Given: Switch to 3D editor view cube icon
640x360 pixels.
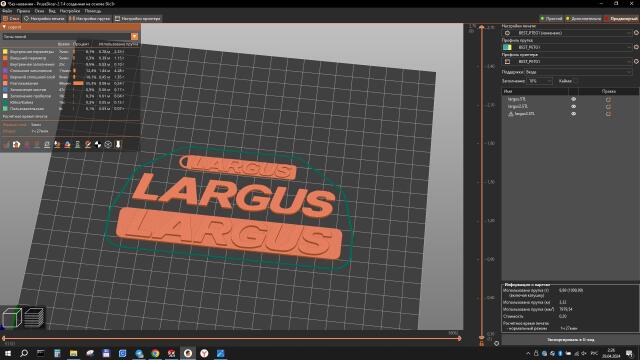Looking at the screenshot, I should (x=12, y=318).
